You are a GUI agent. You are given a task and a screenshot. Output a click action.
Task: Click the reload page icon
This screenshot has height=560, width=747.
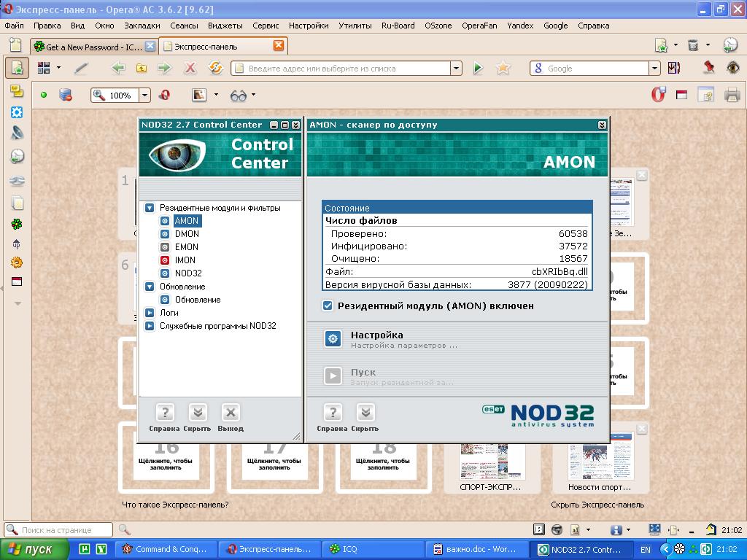coord(216,68)
